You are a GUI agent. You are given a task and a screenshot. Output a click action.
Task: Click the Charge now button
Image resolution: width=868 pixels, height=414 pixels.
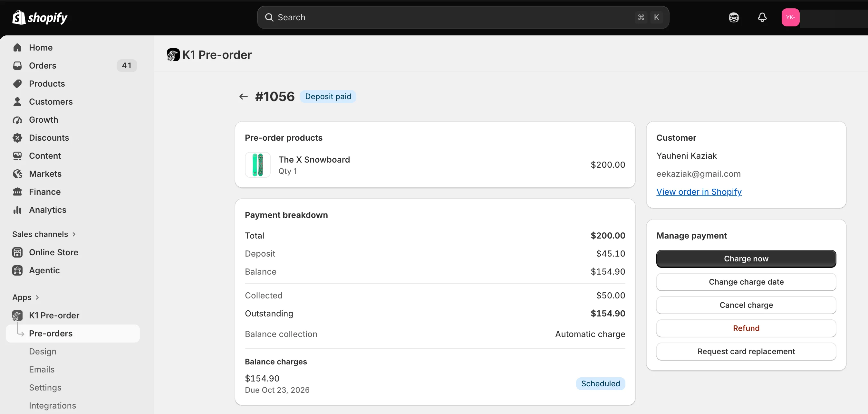tap(746, 259)
